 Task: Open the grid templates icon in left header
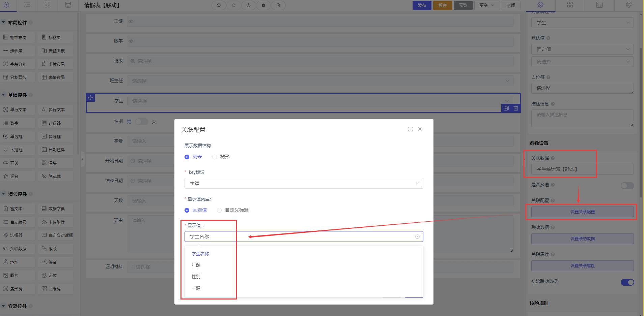pos(48,5)
